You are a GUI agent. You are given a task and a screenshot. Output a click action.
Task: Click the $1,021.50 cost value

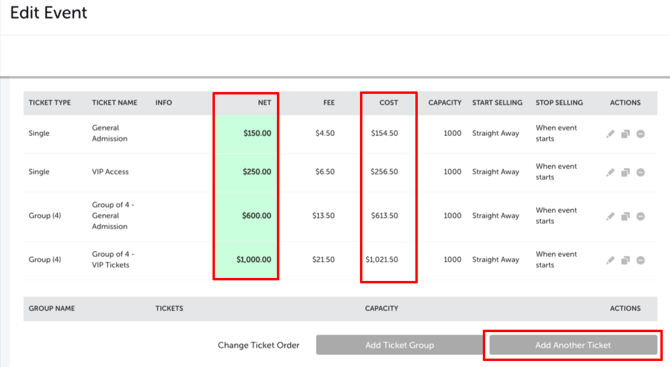click(x=382, y=259)
